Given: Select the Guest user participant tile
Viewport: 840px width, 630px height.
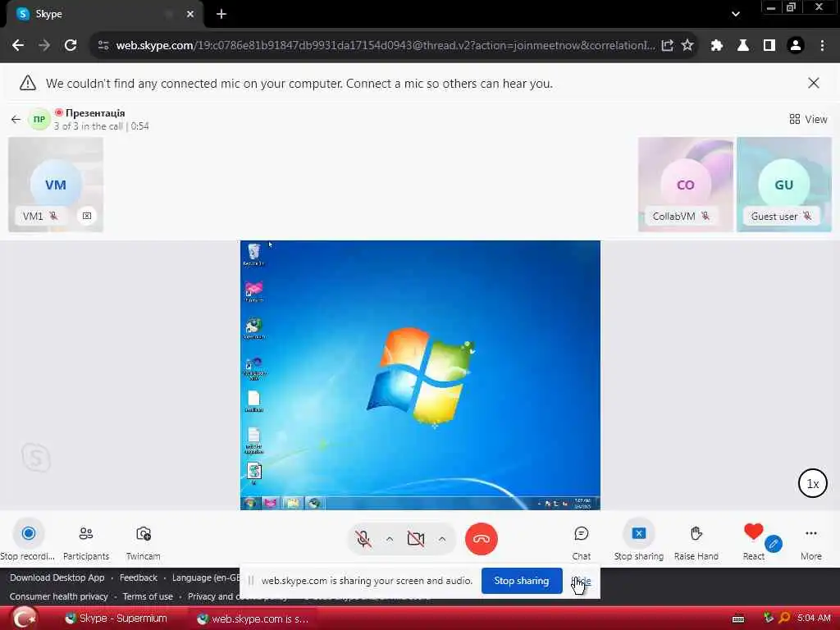Looking at the screenshot, I should point(783,185).
